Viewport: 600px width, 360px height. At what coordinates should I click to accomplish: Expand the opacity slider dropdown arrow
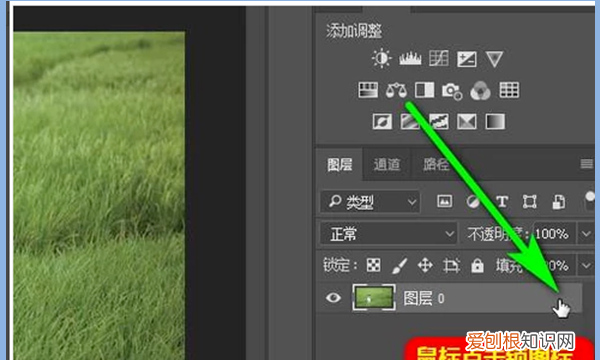[x=586, y=234]
